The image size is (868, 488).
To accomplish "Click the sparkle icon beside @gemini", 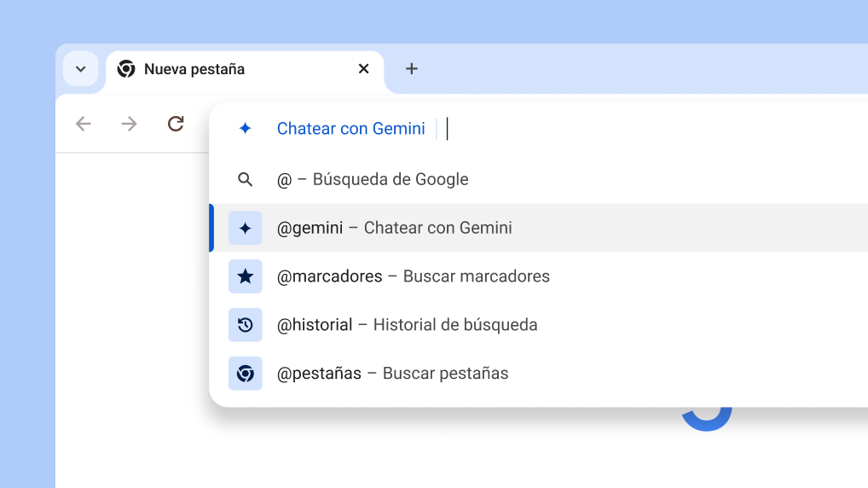I will tap(246, 228).
